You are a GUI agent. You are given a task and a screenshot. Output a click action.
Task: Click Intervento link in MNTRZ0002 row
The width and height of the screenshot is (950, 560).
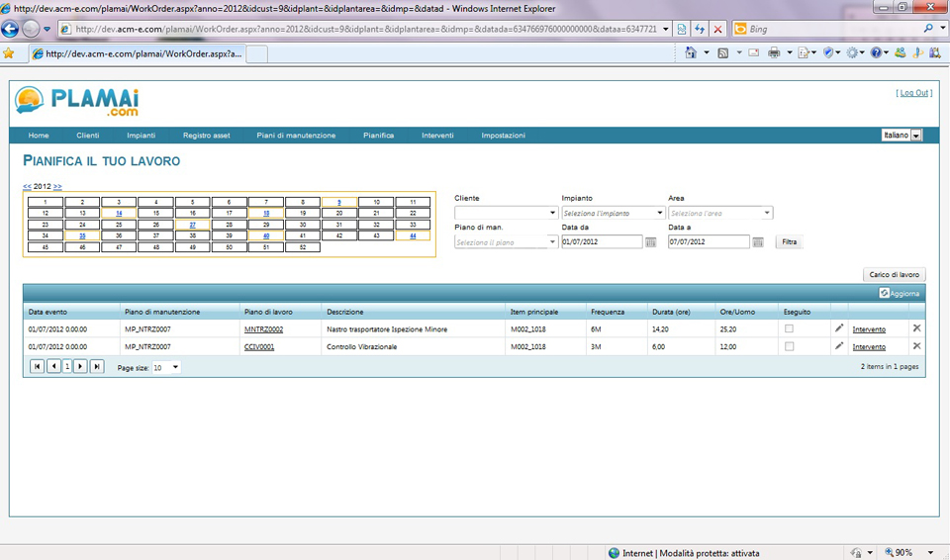point(869,329)
